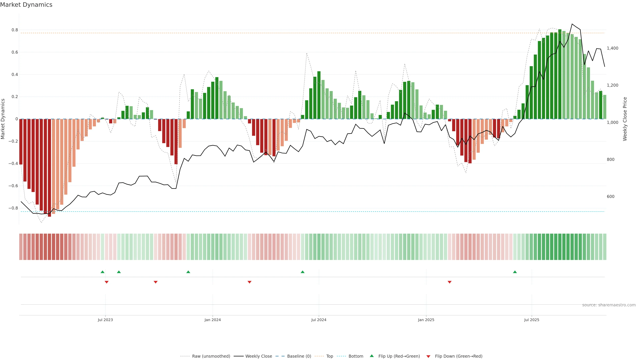Screen dimensions: 644x362
Task: Click the red flip-down marker between Jan and Jul 2024
Action: [249, 282]
